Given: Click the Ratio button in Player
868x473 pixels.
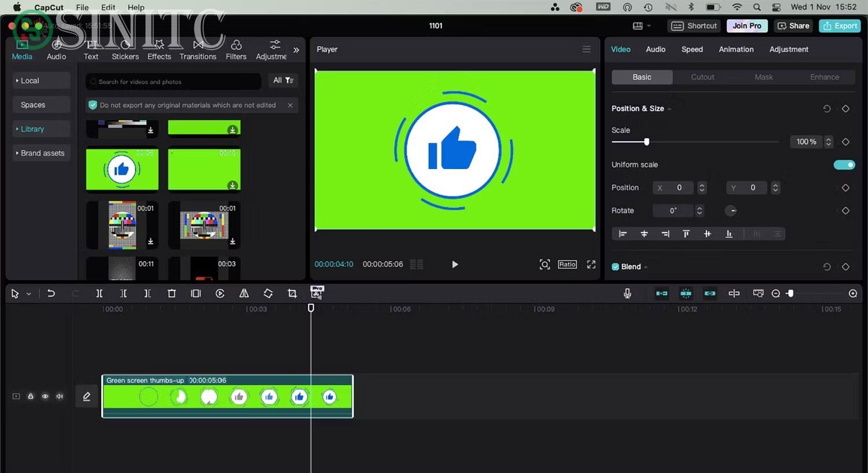Looking at the screenshot, I should pyautogui.click(x=567, y=265).
